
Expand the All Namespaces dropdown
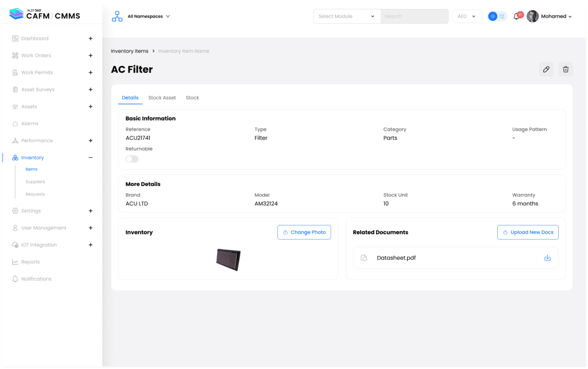point(149,17)
